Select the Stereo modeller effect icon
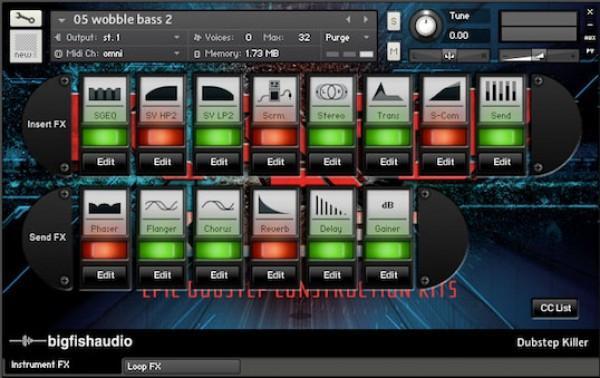The width and height of the screenshot is (600, 378). tap(331, 93)
